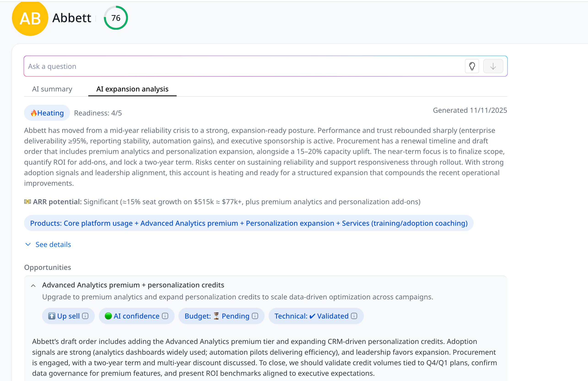Select the AI expansion analysis tab
Screen dimensions: 588x381
pos(132,89)
